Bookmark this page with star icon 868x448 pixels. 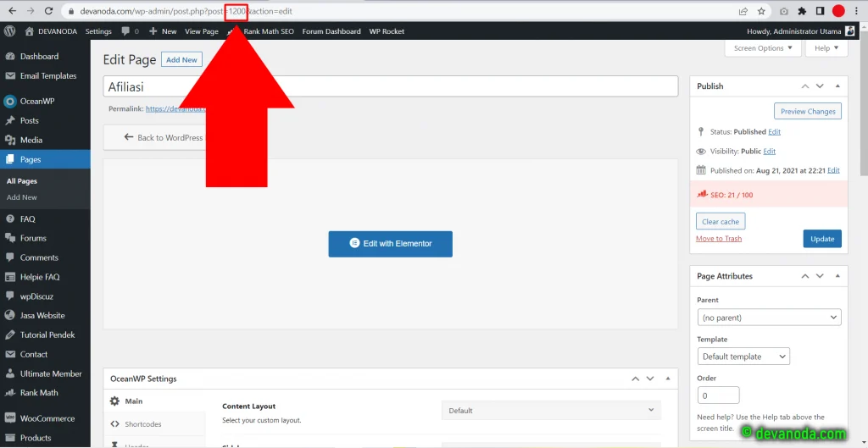click(x=761, y=11)
